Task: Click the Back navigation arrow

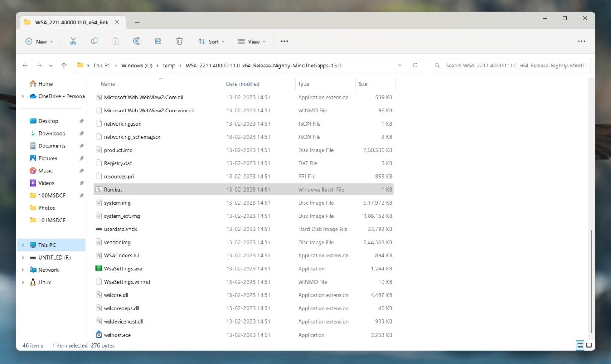Action: pyautogui.click(x=25, y=65)
